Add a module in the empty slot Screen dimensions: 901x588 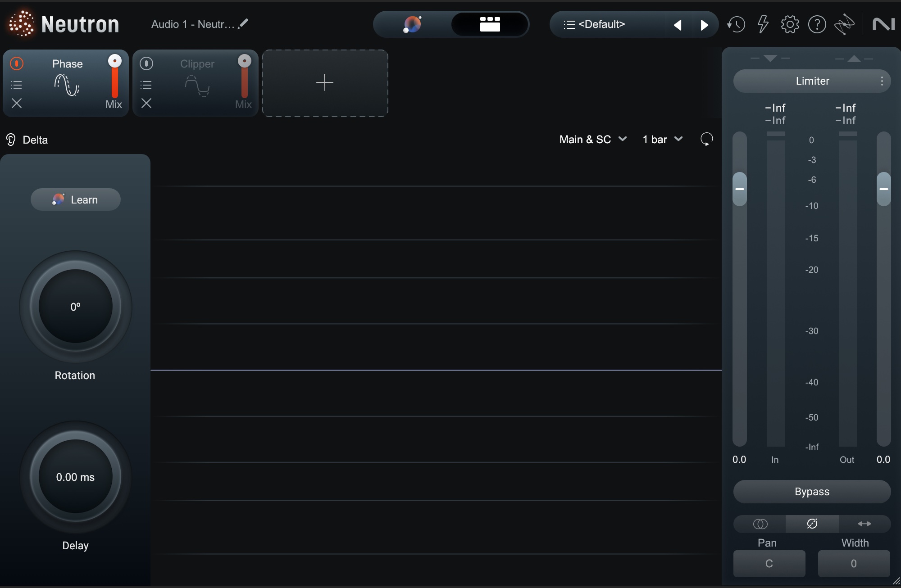pos(325,83)
